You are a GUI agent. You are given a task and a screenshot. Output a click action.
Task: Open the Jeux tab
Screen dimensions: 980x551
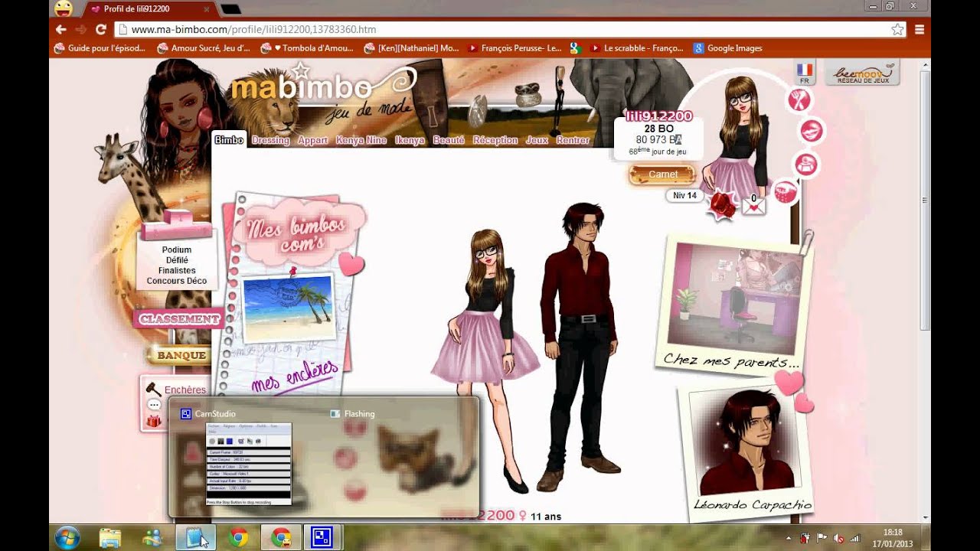point(537,140)
